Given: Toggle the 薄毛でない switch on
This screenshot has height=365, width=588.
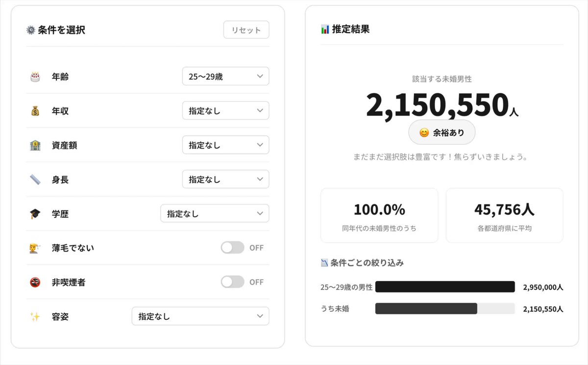Looking at the screenshot, I should [232, 248].
